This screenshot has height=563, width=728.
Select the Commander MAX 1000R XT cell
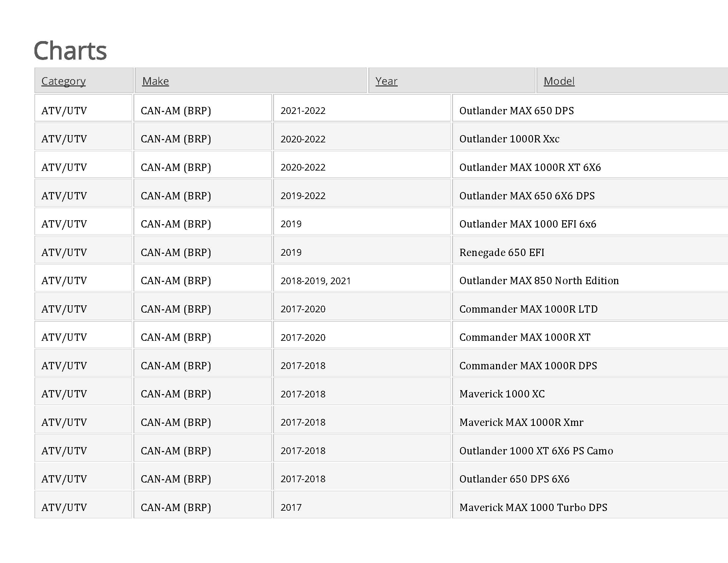[x=590, y=334]
